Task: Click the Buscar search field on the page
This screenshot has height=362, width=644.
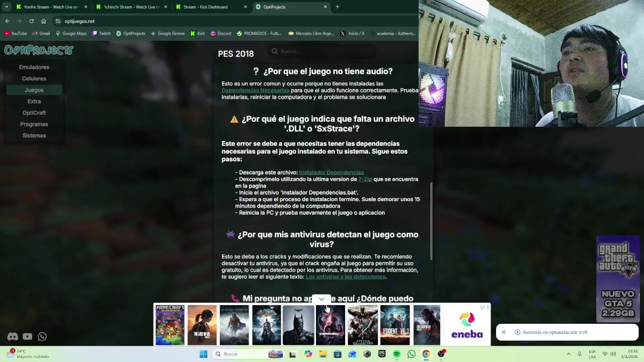Action: tap(322, 51)
